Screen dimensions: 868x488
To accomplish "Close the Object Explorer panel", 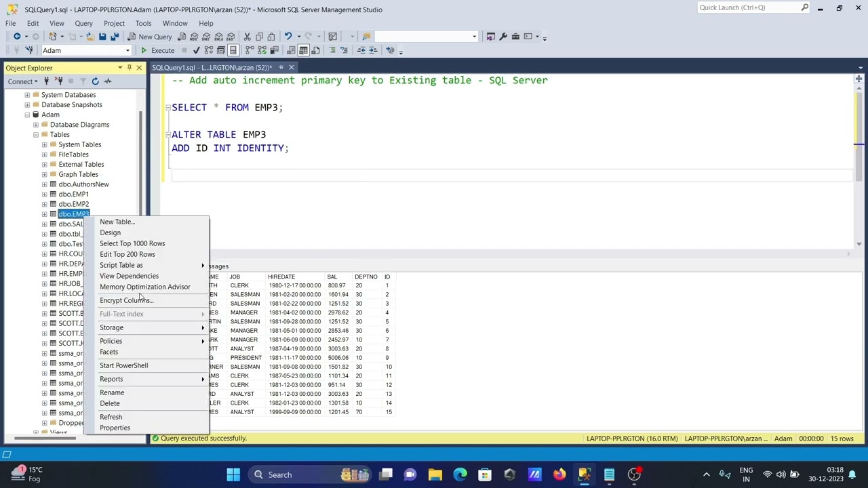I will pos(139,68).
